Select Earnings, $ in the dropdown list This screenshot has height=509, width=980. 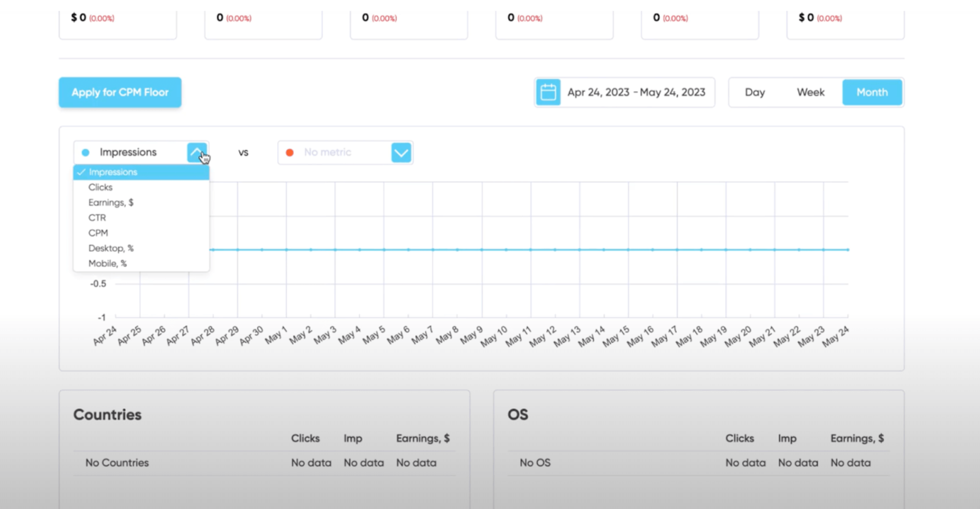[x=110, y=202]
